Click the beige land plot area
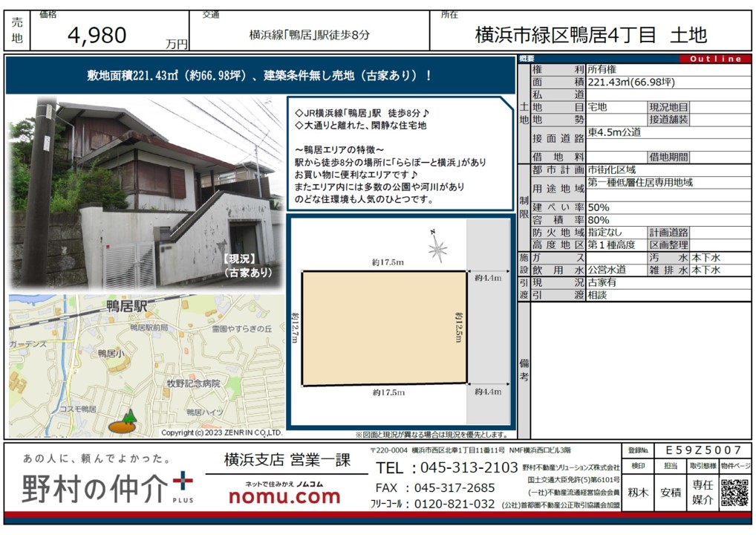This screenshot has height=535, width=756. [383, 328]
